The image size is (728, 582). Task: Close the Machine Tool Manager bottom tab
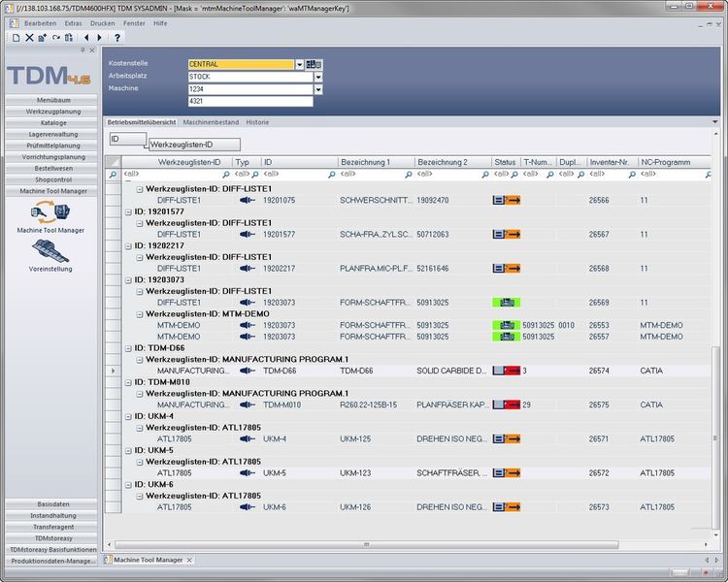pos(189,561)
